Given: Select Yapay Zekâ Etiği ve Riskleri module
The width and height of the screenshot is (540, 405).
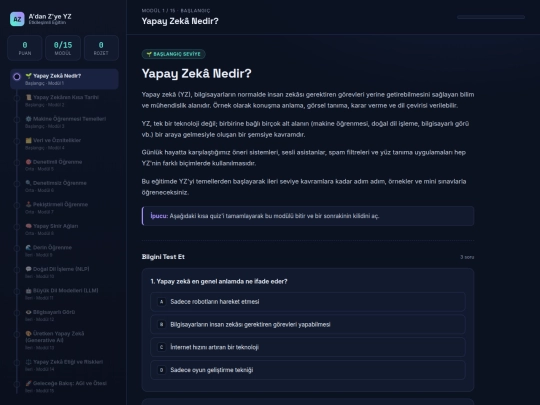Looking at the screenshot, I should 64,365.
